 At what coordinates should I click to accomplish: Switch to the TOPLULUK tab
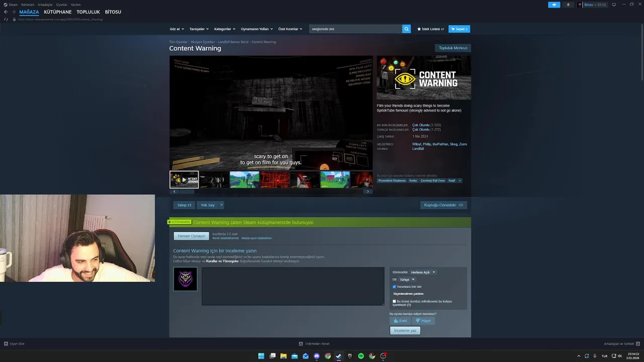click(88, 12)
